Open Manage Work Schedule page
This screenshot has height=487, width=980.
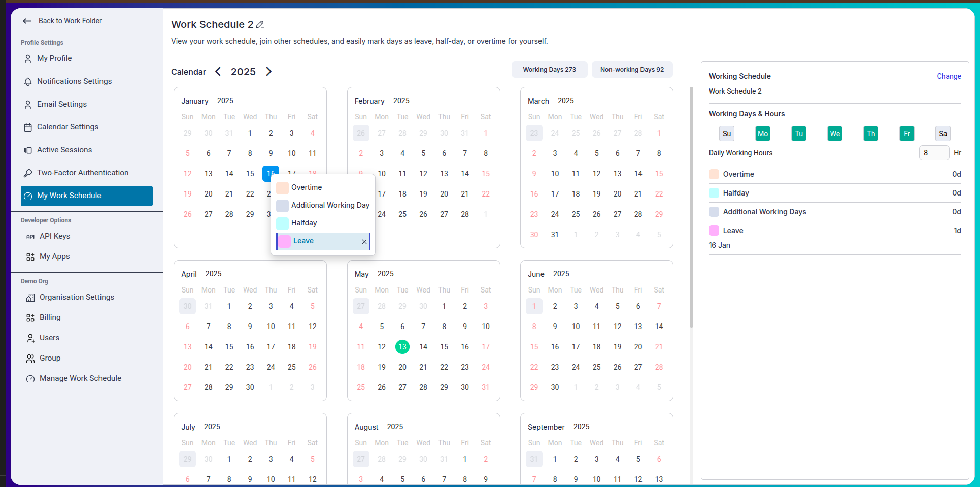tap(80, 378)
